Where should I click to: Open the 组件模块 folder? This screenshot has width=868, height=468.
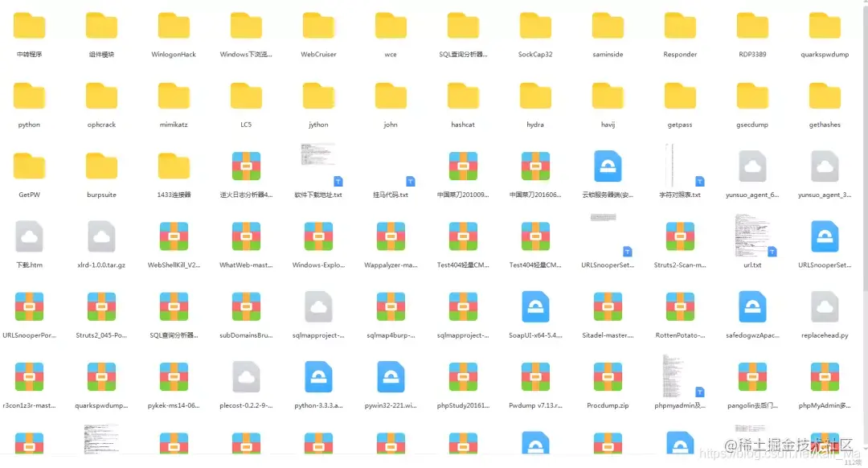(101, 26)
